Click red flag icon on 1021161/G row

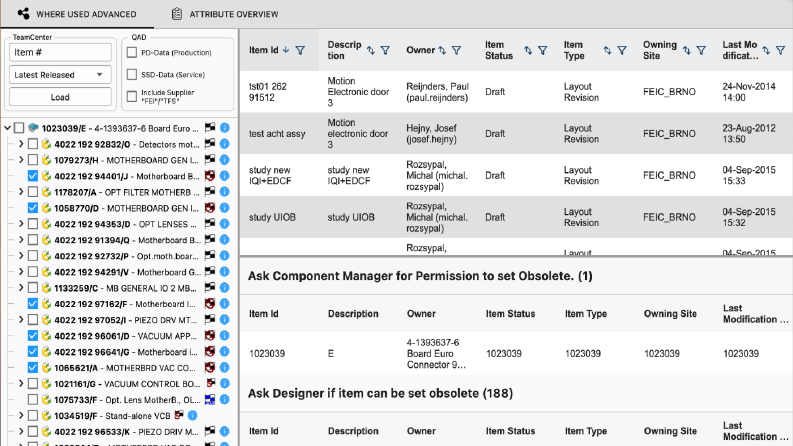[211, 383]
